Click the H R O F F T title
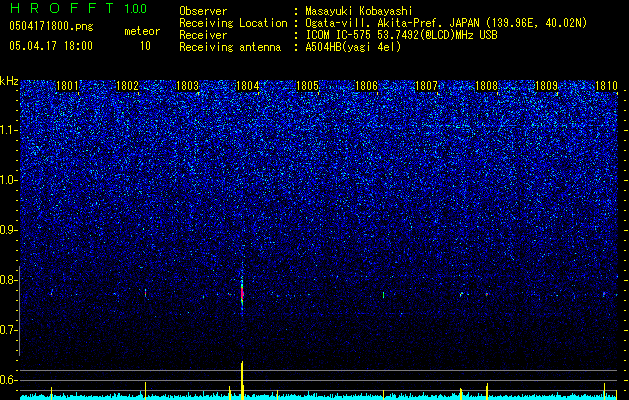629x400 pixels. coord(62,8)
